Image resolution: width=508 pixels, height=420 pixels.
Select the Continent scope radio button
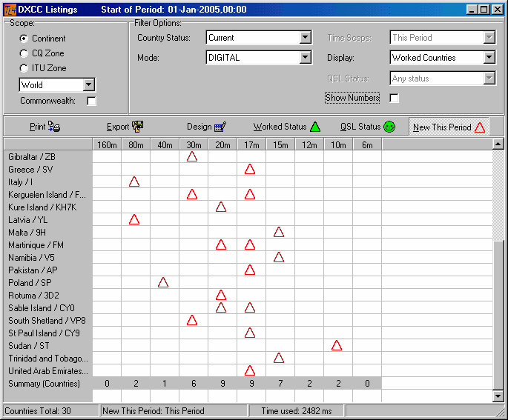pos(24,39)
